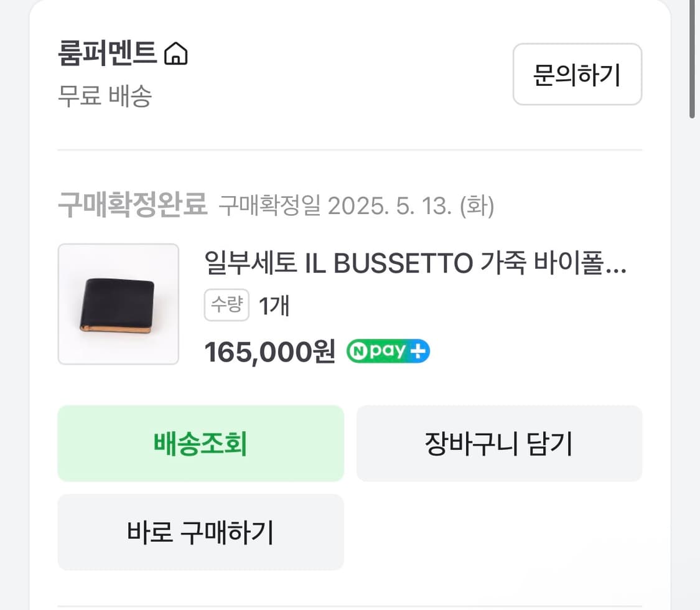
Task: Click 바로 구매하기 to buy again
Action: tap(200, 533)
